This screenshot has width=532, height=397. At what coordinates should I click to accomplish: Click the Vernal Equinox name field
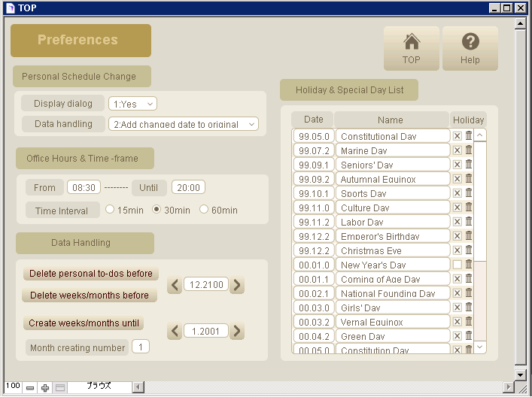393,322
